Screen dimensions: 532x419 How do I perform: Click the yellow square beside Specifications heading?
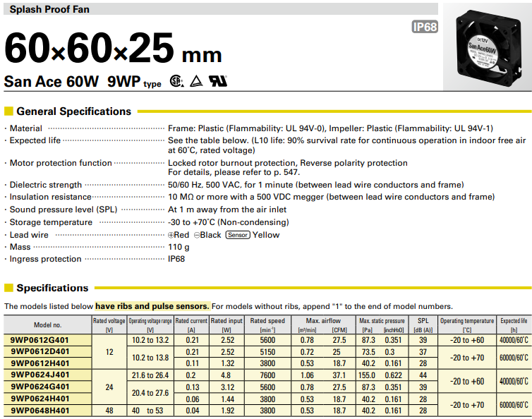point(8,288)
